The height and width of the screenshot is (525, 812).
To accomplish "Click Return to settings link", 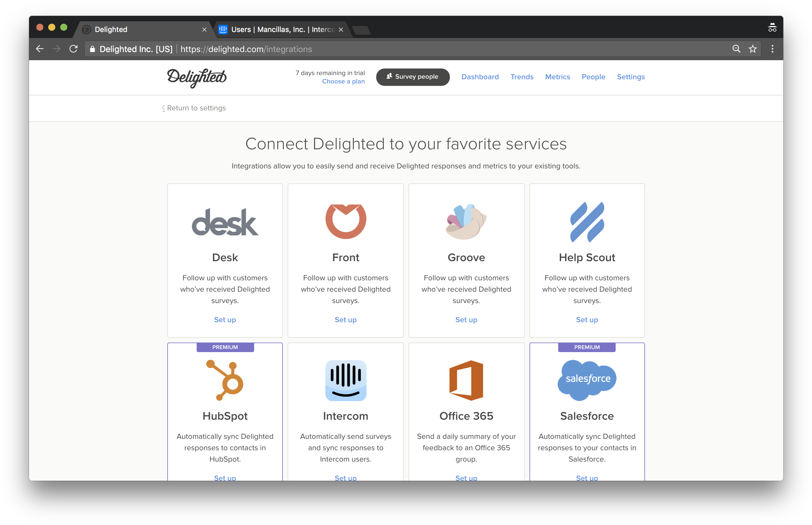I will point(193,108).
